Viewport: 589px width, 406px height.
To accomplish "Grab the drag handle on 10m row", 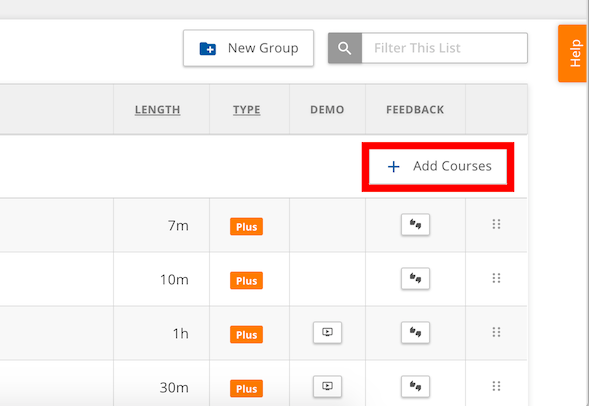I will coord(496,278).
